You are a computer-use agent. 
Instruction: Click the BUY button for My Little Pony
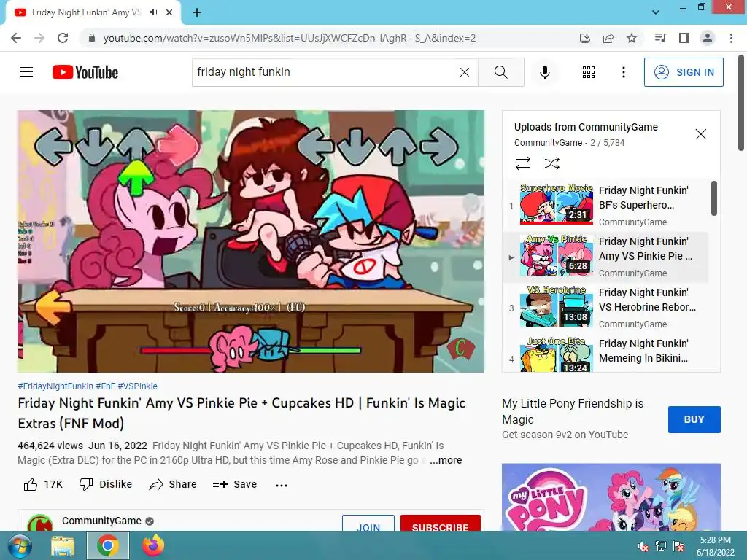click(x=694, y=419)
